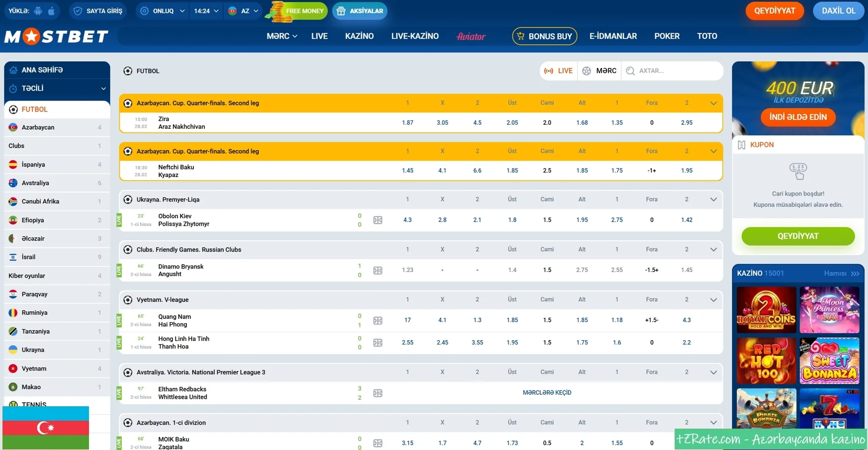Switch to LIVE matches filter
Image resolution: width=868 pixels, height=450 pixels.
pos(558,71)
